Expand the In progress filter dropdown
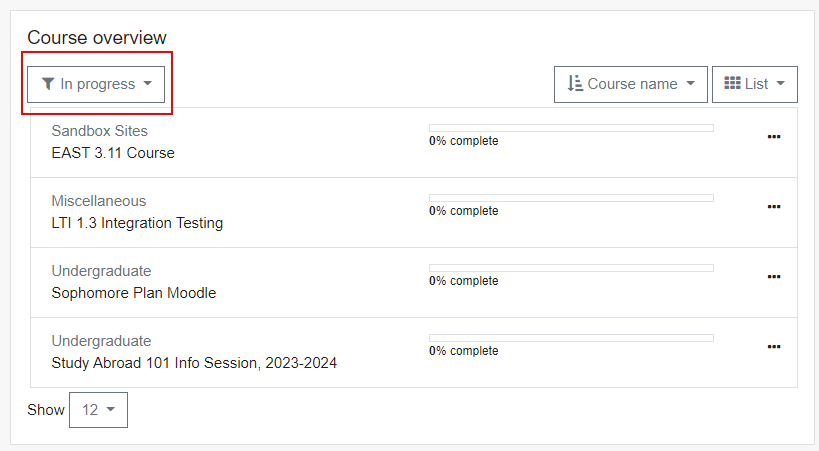The height and width of the screenshot is (451, 819). 96,84
